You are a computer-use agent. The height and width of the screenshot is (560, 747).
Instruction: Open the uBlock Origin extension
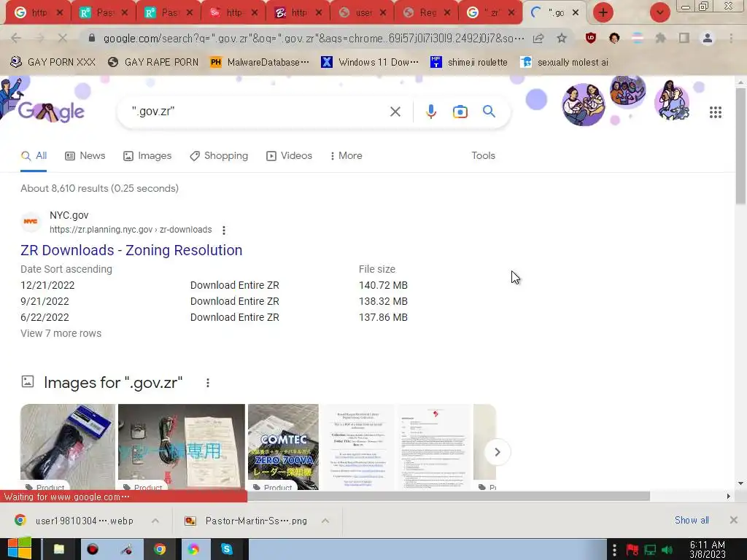[591, 38]
